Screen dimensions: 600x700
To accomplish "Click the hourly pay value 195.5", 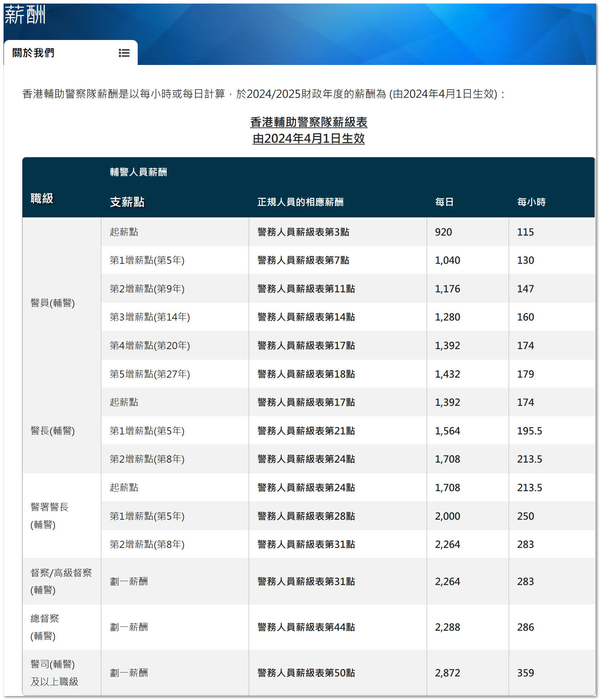I will 529,431.
